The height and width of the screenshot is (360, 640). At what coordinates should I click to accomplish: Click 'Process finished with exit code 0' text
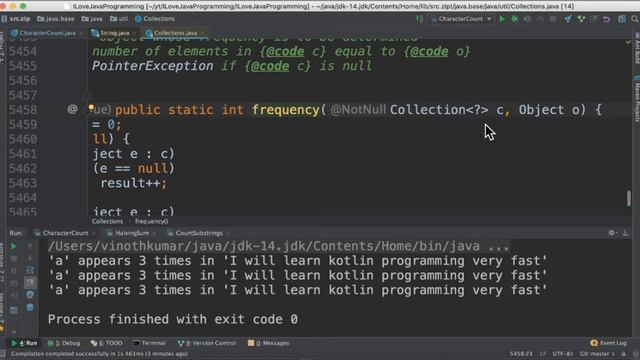point(173,319)
